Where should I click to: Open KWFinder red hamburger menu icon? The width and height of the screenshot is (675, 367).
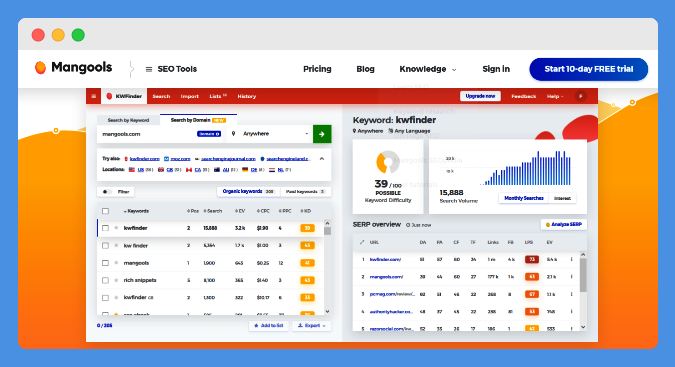(x=93, y=96)
